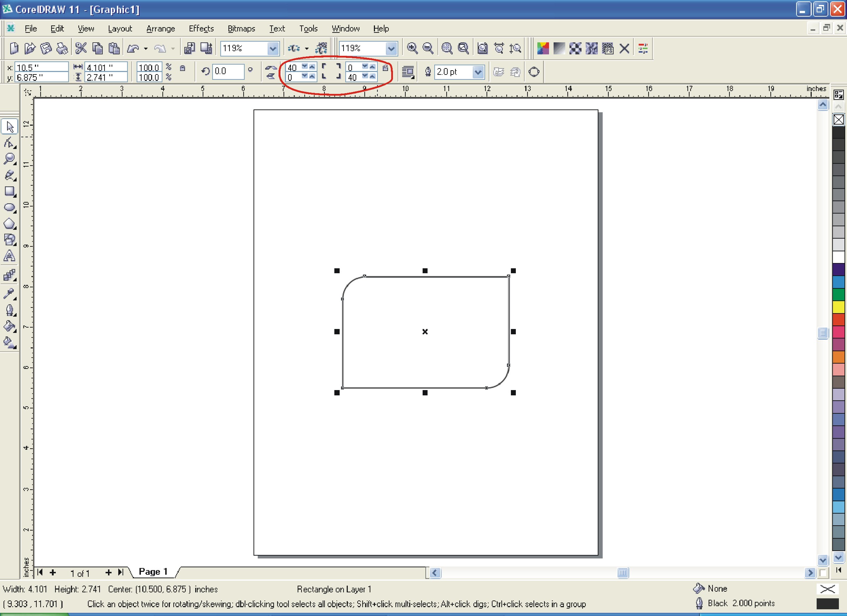
Task: Open the Effects menu
Action: [x=201, y=28]
